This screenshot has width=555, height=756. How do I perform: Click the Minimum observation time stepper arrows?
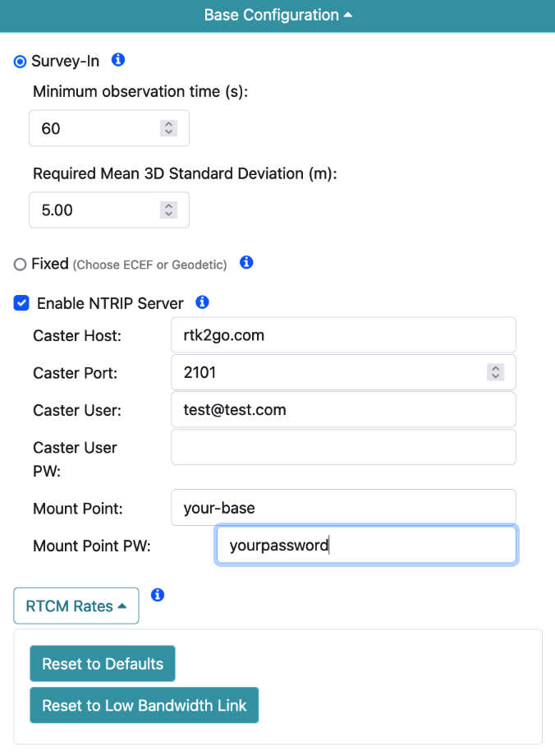(168, 128)
